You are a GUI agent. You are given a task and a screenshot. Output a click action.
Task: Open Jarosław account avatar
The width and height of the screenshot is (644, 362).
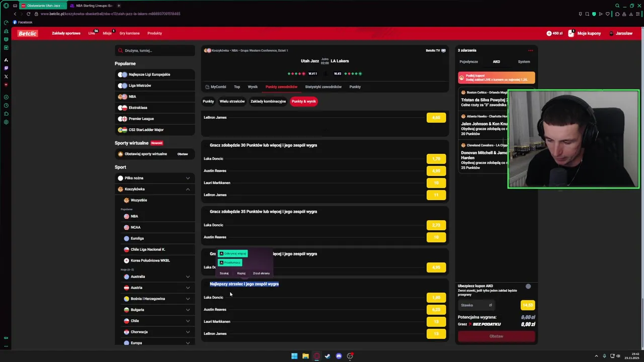tap(611, 33)
